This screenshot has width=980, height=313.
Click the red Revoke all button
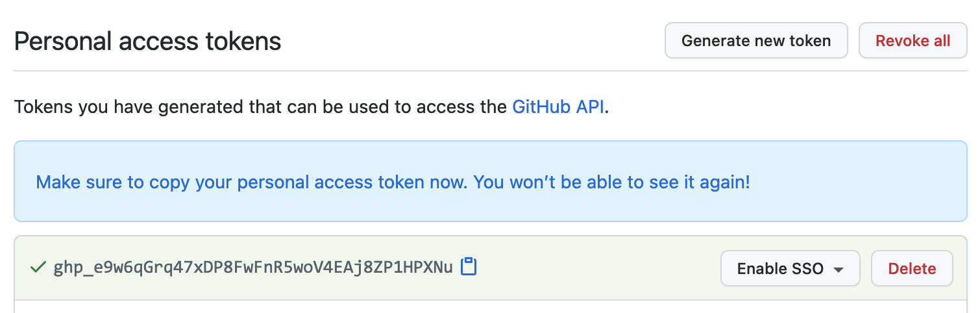pos(913,41)
